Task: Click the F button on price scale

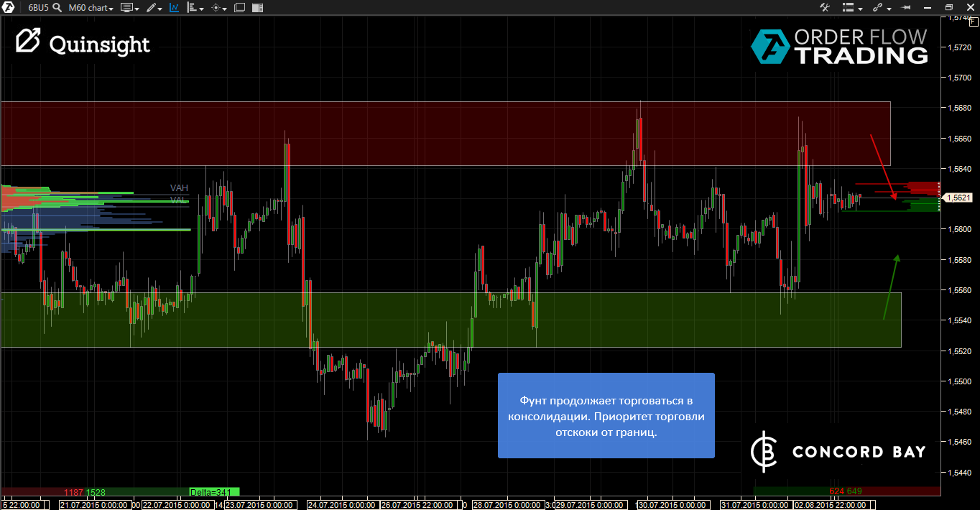Action: pos(973,22)
